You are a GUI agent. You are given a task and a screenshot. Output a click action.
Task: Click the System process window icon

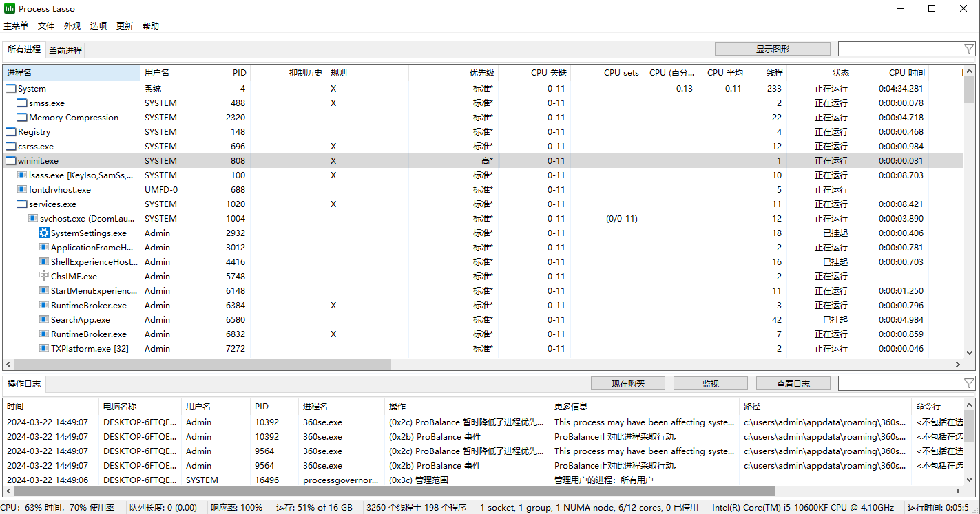(x=11, y=89)
